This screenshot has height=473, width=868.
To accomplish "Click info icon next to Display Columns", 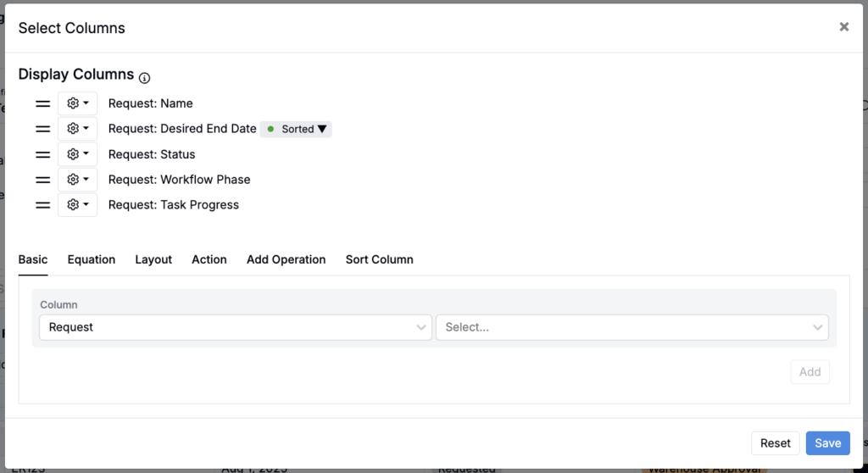I will (144, 77).
